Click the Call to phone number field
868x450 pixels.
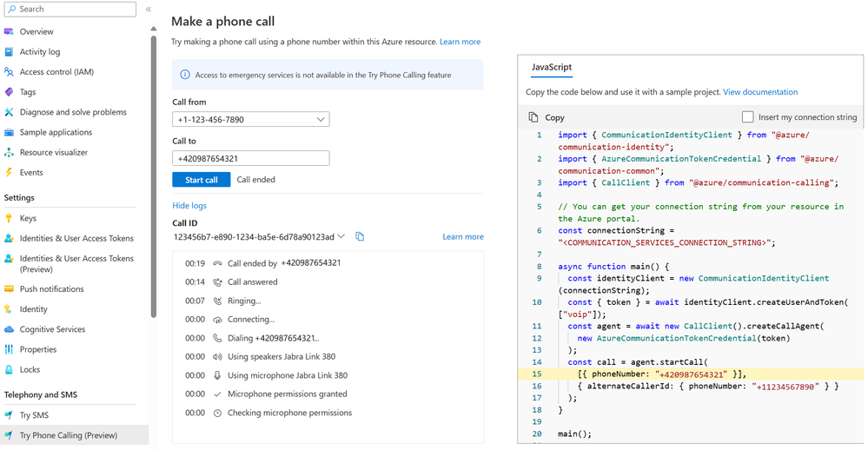[x=251, y=158]
